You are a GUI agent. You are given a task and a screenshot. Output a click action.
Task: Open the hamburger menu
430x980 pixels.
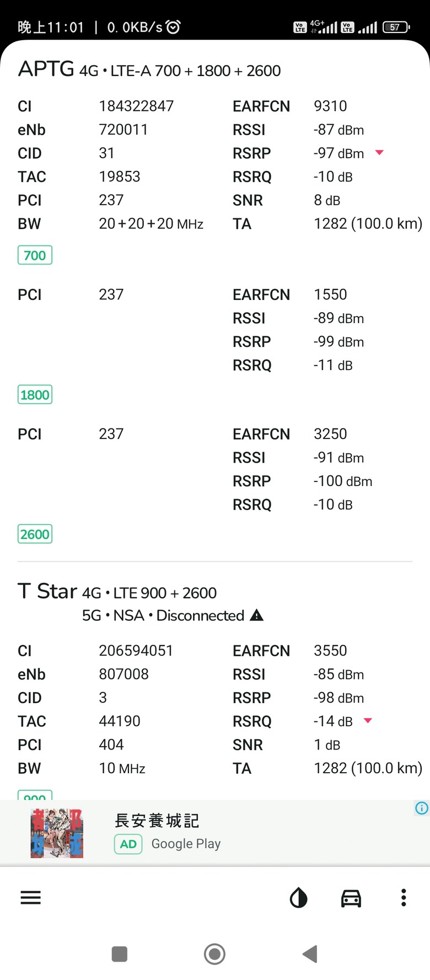[30, 898]
